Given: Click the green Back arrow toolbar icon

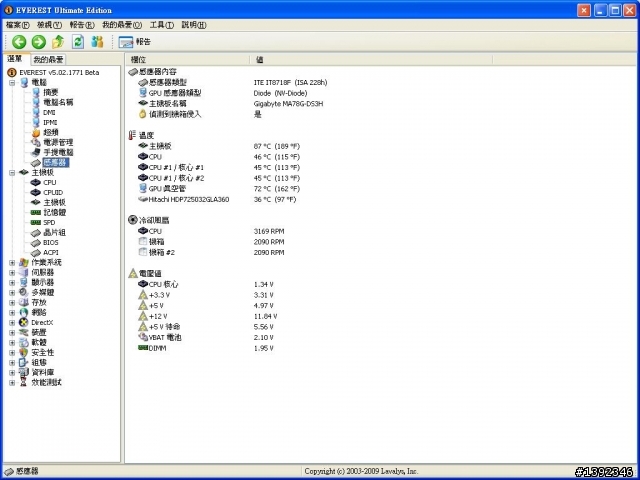Looking at the screenshot, I should [19, 42].
